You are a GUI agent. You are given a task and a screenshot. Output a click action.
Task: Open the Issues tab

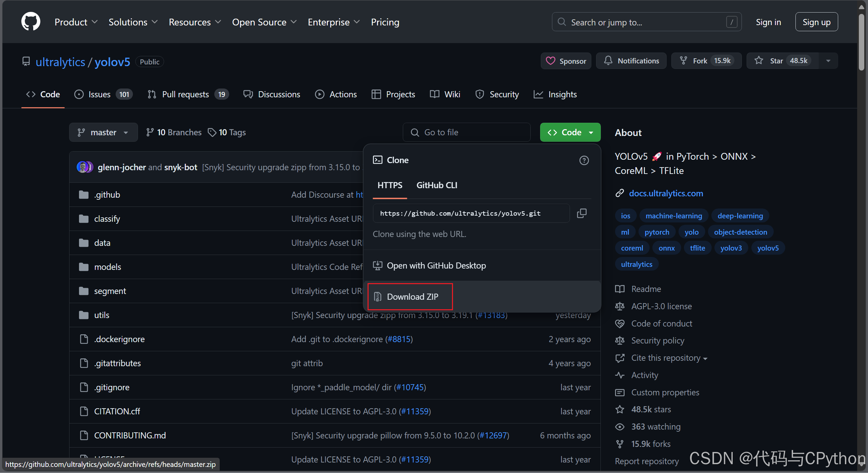(103, 94)
